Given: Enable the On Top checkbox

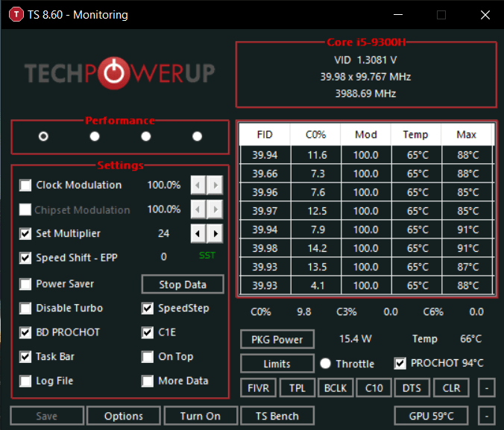Looking at the screenshot, I should pos(148,357).
